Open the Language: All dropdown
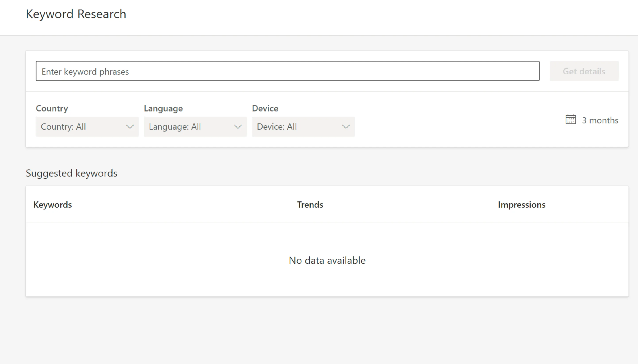 pos(195,127)
